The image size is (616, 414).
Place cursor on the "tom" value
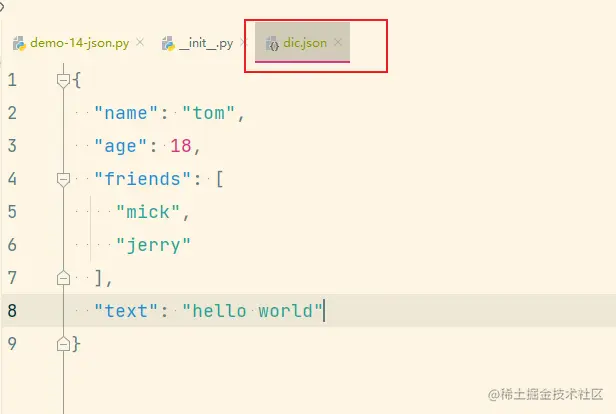point(209,113)
